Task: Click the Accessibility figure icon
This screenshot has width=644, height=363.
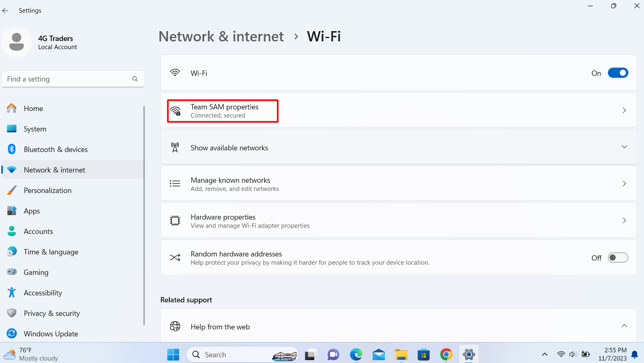Action: pos(12,293)
